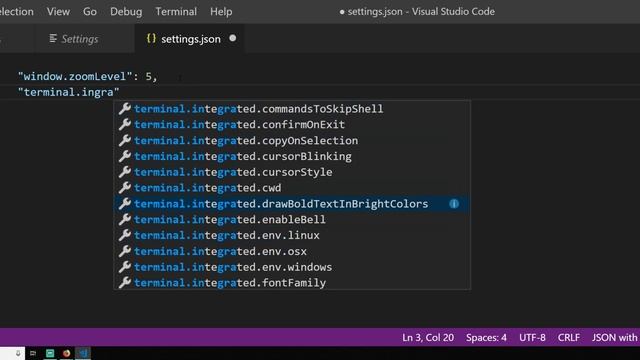
Task: Open the Help menu
Action: click(221, 11)
